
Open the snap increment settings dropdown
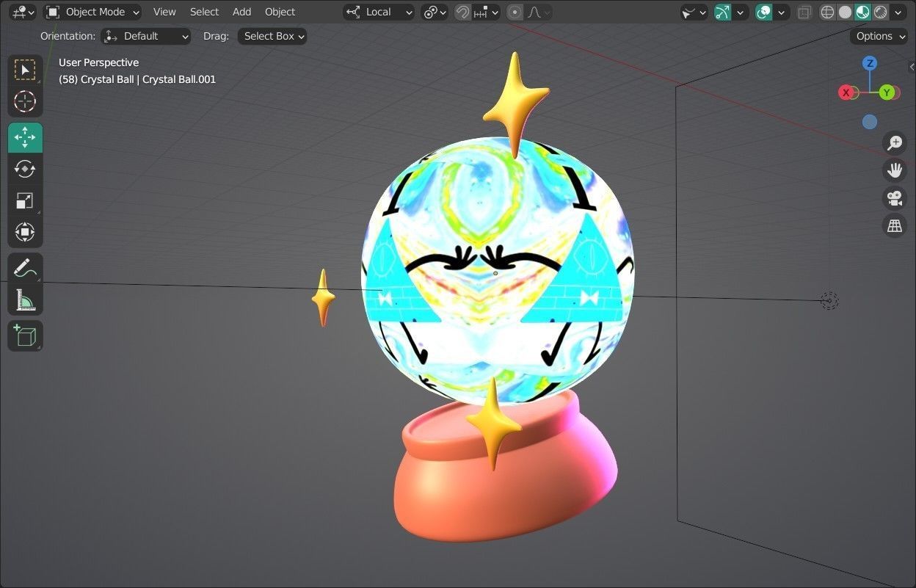click(x=486, y=12)
